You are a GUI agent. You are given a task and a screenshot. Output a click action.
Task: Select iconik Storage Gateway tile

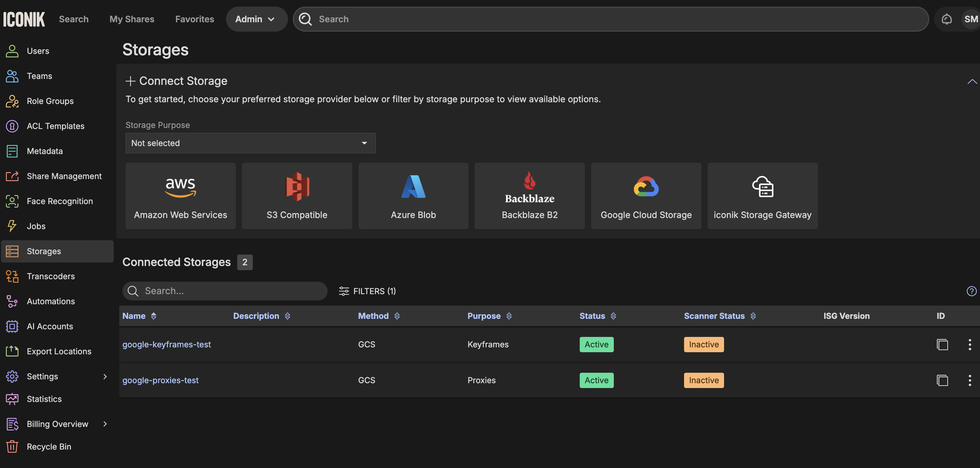point(762,196)
